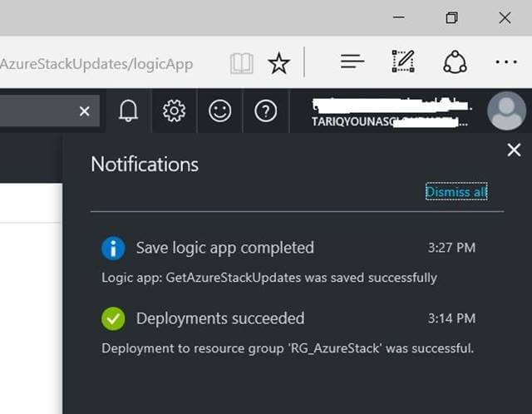
Task: Open the Deployments succeeded notification
Action: point(220,318)
